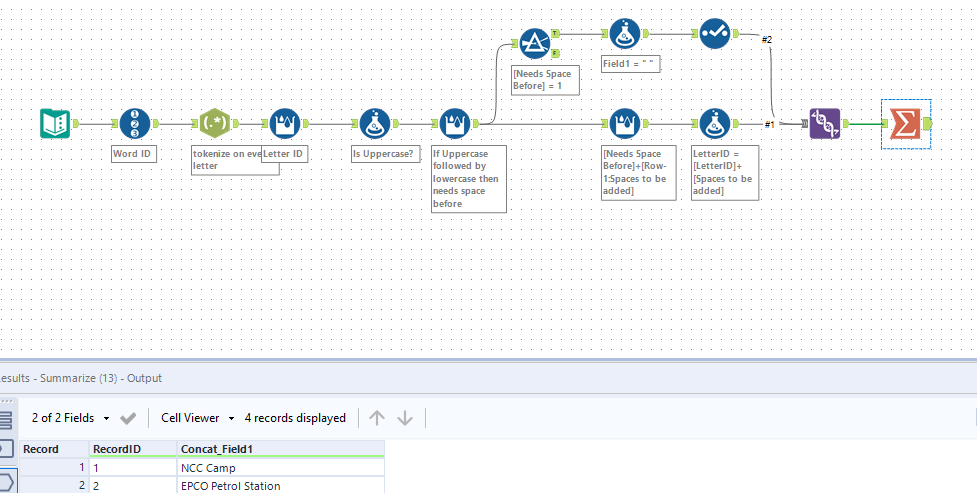The image size is (977, 493).
Task: Select the Text Input tool
Action: [55, 123]
